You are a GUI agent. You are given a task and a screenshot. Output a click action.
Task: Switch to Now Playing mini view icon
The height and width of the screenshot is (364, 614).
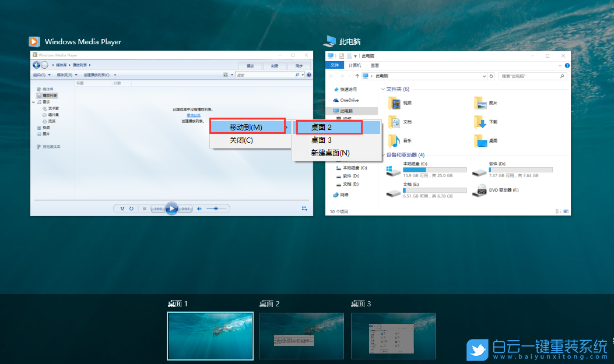[x=304, y=208]
